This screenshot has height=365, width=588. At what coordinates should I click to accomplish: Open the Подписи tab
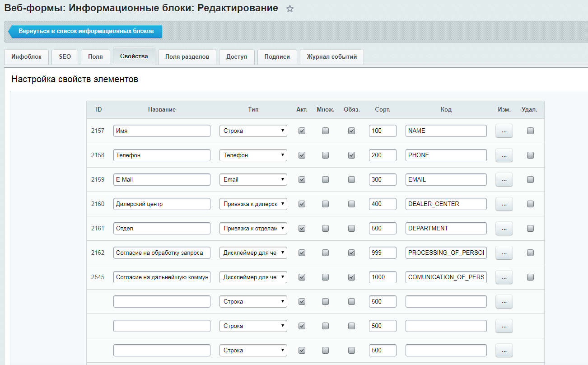[277, 57]
